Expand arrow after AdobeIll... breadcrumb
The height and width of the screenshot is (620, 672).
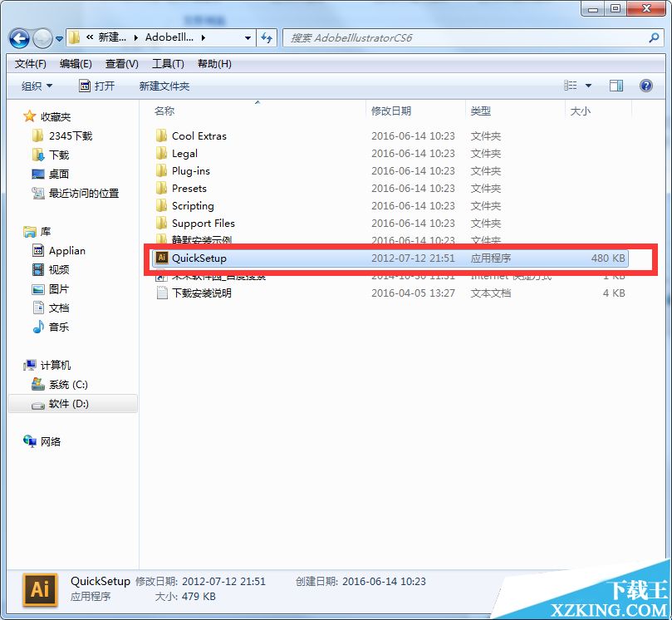pos(204,37)
